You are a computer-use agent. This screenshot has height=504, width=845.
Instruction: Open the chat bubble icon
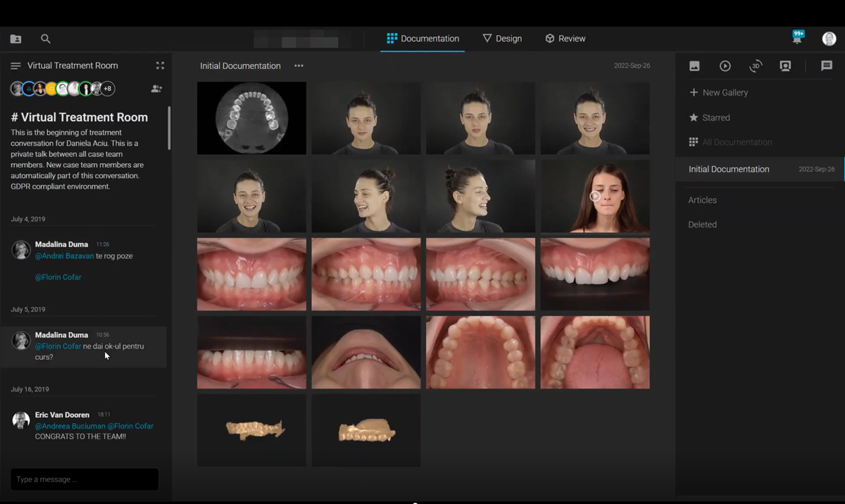pos(827,65)
